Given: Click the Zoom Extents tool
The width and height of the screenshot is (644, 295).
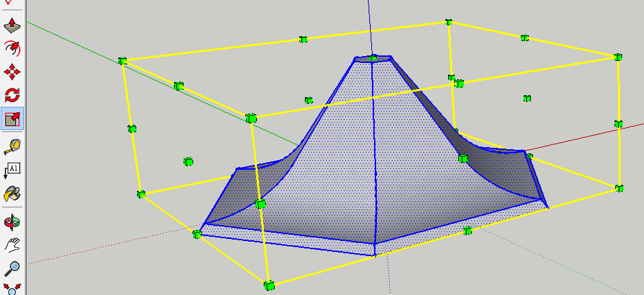Looking at the screenshot, I should (12, 289).
